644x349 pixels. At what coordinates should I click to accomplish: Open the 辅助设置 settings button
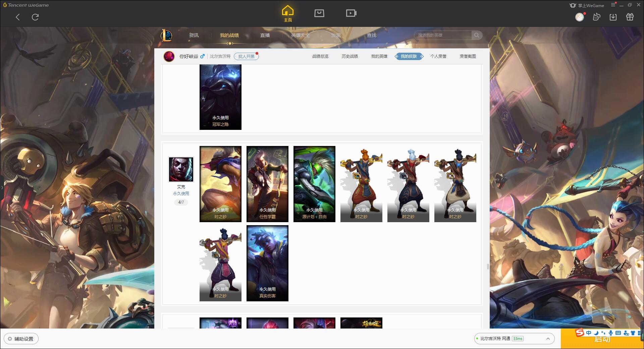(21, 339)
